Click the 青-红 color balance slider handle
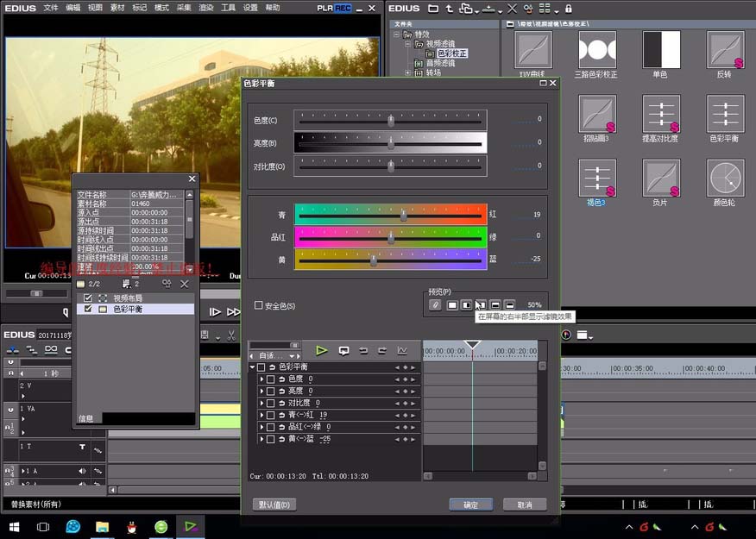Screen dimensions: 756x539 click(x=404, y=216)
